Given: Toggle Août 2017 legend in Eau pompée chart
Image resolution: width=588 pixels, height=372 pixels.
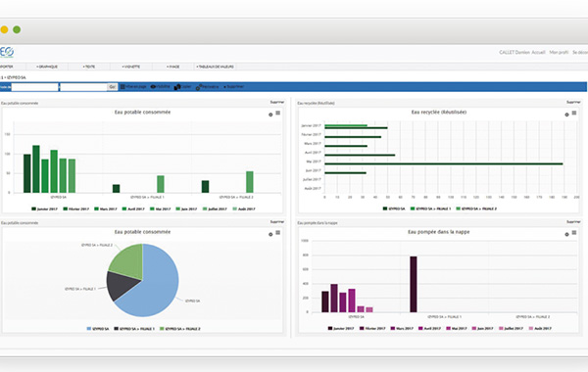Looking at the screenshot, I should coord(540,329).
